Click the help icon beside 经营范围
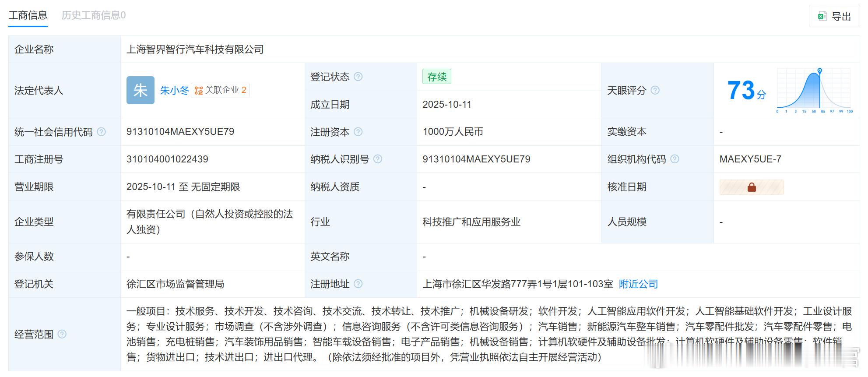The height and width of the screenshot is (377, 868). click(x=62, y=334)
